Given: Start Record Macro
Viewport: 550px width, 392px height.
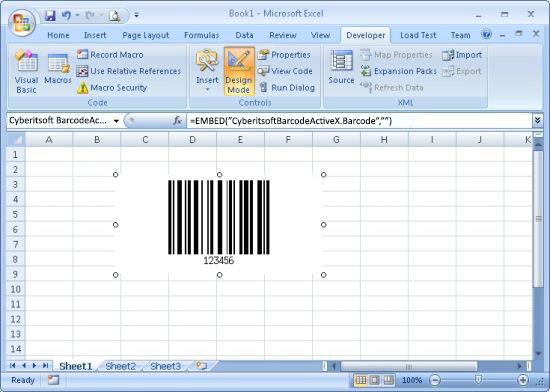Looking at the screenshot, I should (x=110, y=55).
